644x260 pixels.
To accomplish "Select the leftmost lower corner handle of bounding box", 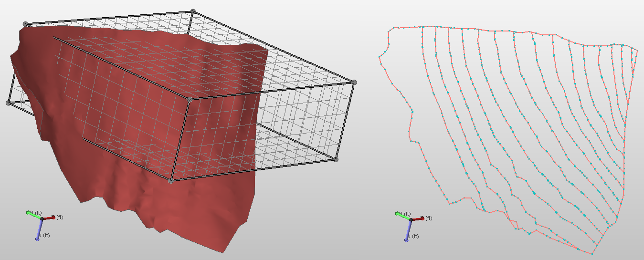I will point(9,103).
